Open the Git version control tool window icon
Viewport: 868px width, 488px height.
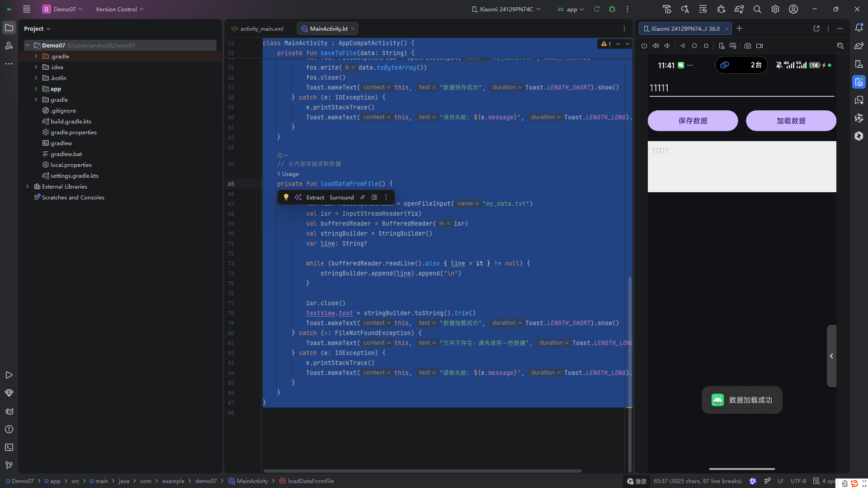point(9,465)
